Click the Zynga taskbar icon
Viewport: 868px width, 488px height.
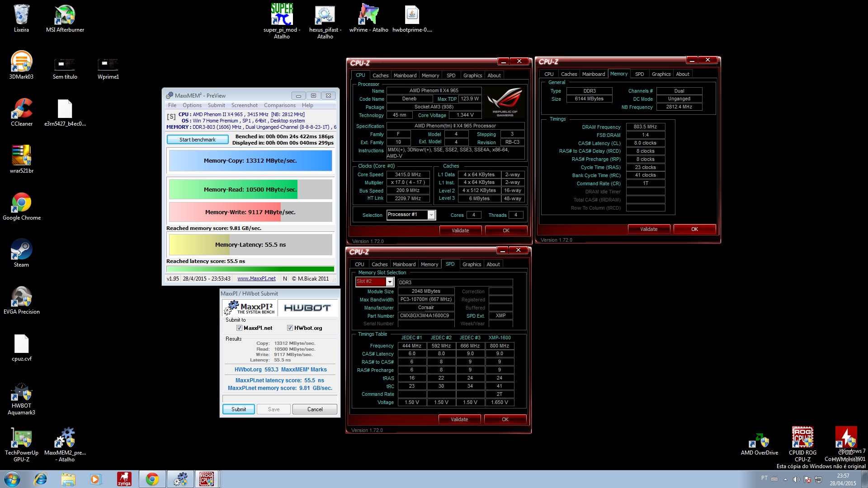pyautogui.click(x=124, y=479)
